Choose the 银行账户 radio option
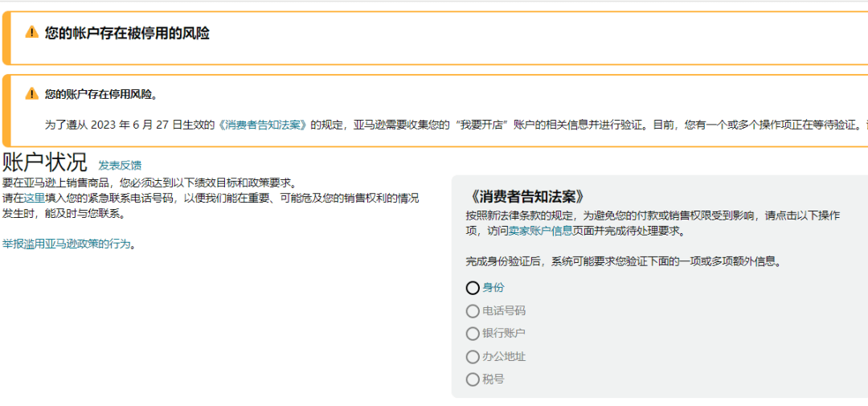Viewport: 868px width, 406px height. [x=473, y=334]
